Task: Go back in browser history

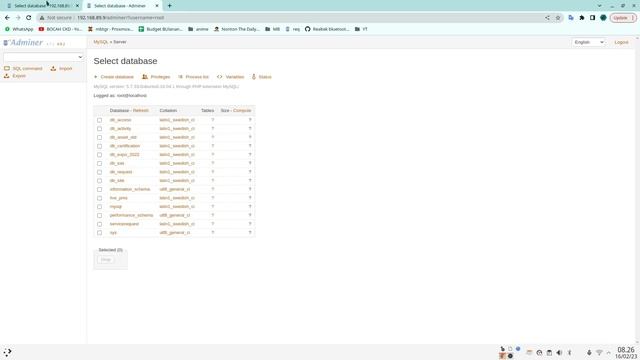Action: coord(7,18)
